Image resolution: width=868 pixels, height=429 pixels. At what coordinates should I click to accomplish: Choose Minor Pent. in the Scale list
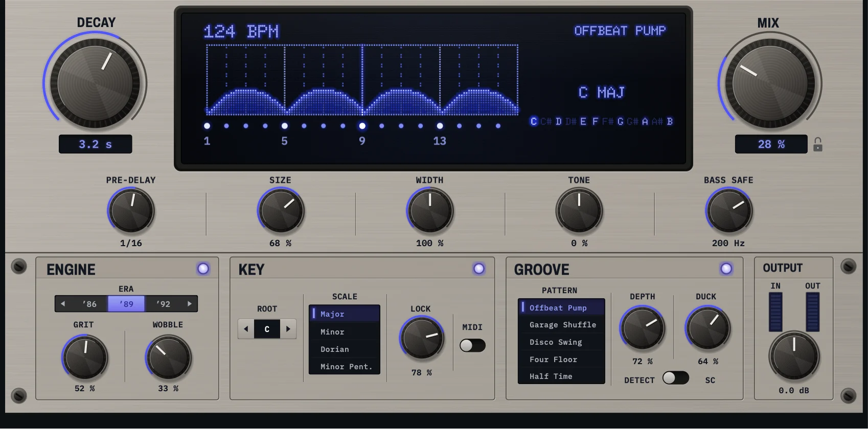click(x=345, y=367)
